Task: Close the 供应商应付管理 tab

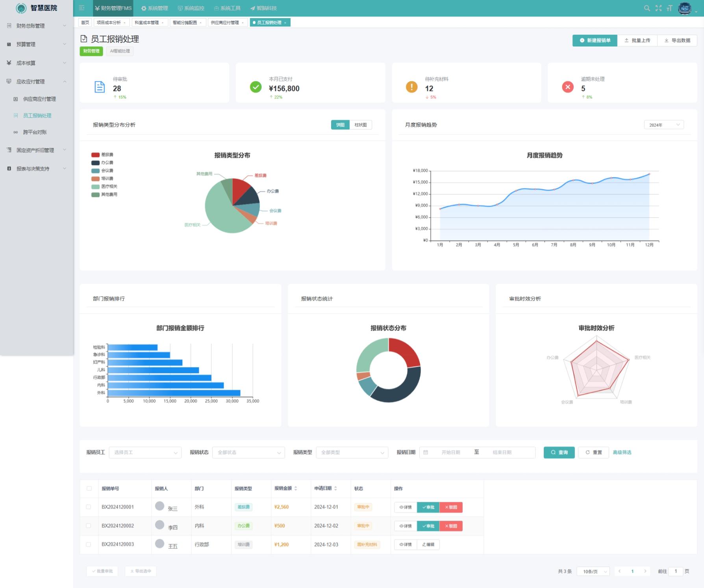Action: 243,23
